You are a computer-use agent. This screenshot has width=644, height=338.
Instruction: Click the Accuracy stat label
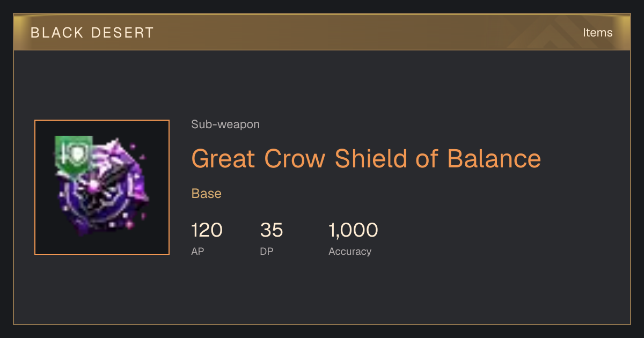click(350, 251)
